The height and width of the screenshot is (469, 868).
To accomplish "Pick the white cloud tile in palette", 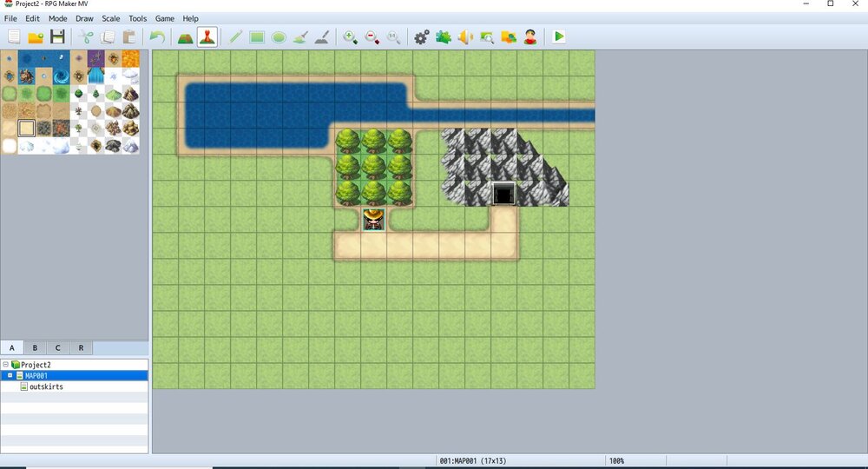I will [x=131, y=76].
